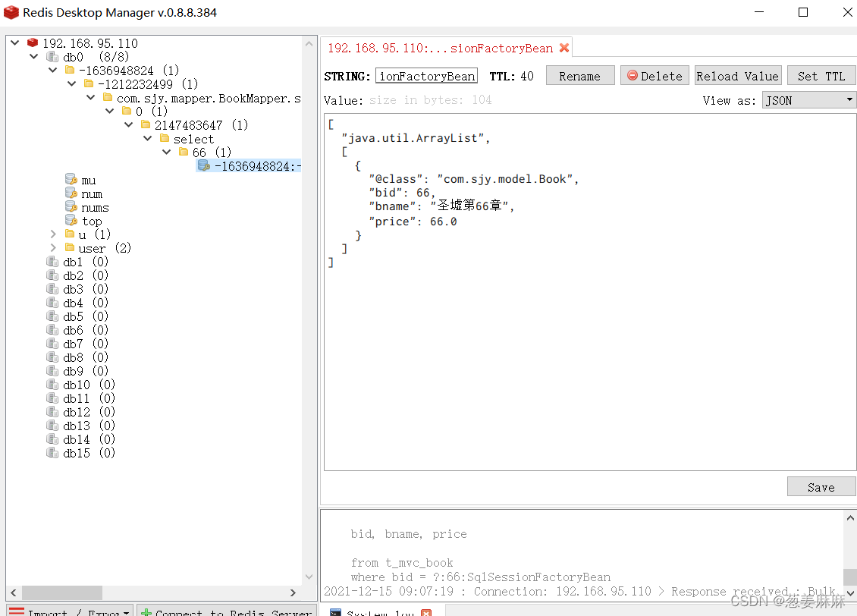The image size is (857, 616).
Task: Click the folder icon of namespace user
Action: pyautogui.click(x=70, y=247)
